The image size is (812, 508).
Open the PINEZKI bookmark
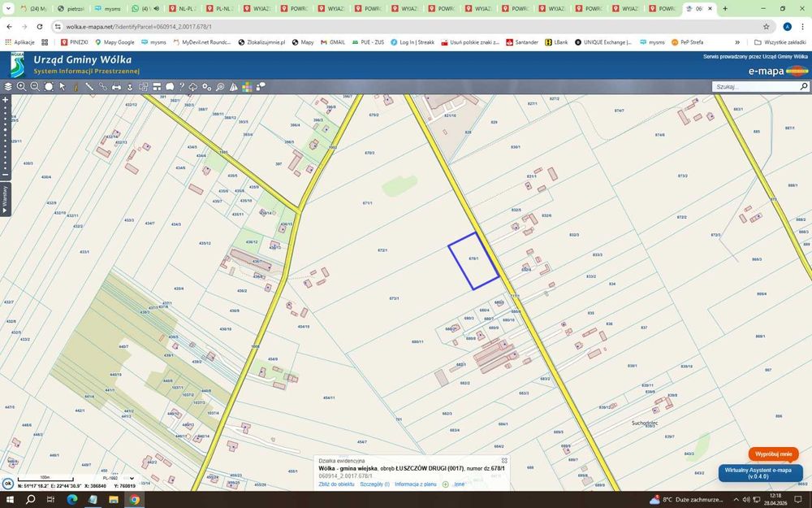pos(75,42)
